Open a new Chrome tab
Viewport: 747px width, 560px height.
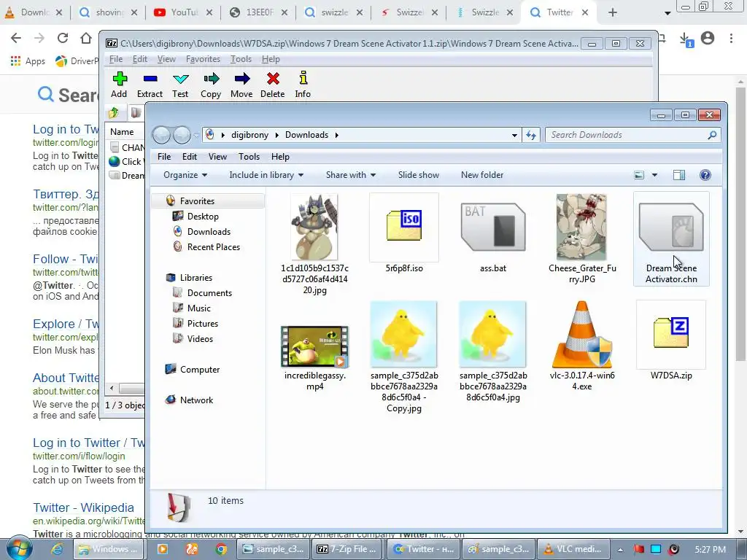pos(613,13)
